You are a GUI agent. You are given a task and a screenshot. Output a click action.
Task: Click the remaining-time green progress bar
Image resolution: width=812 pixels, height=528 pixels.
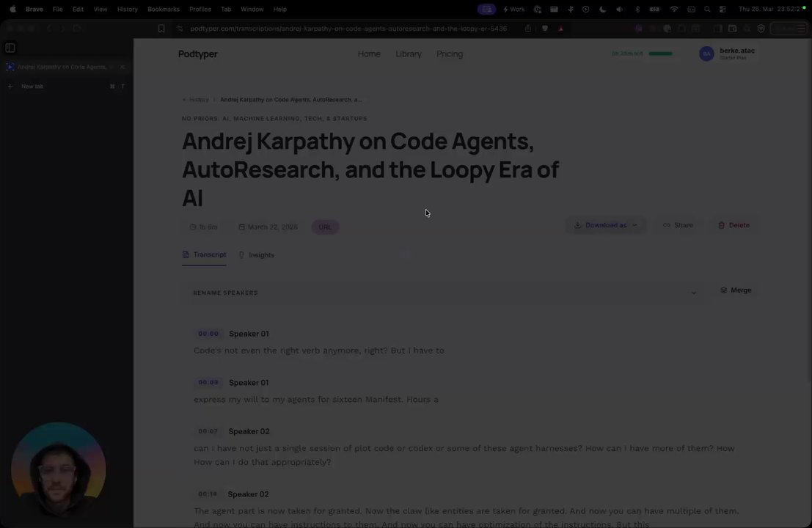[x=661, y=54]
